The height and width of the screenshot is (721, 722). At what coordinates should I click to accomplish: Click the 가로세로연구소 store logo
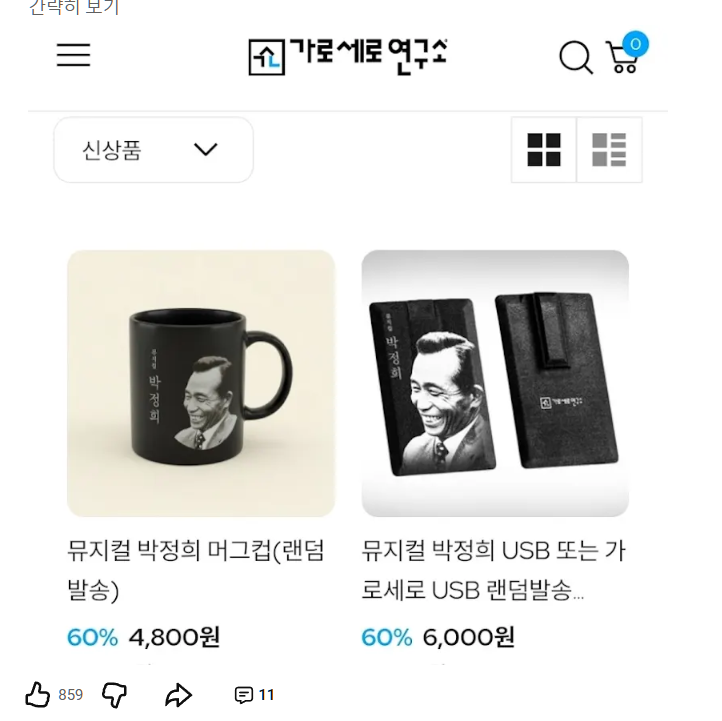[347, 56]
